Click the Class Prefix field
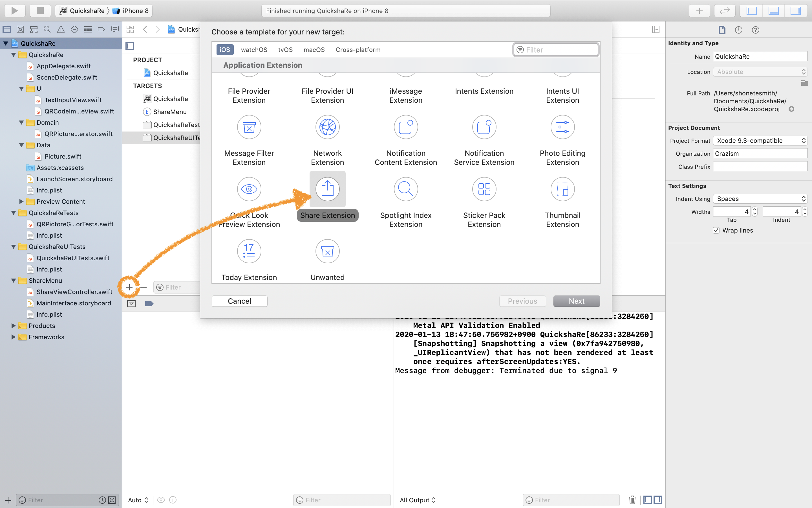 point(760,167)
